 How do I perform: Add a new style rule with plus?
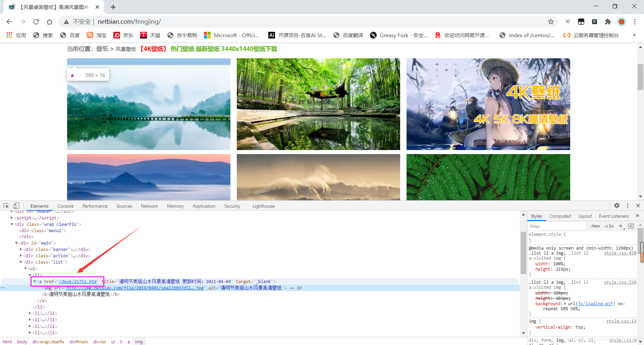click(621, 226)
